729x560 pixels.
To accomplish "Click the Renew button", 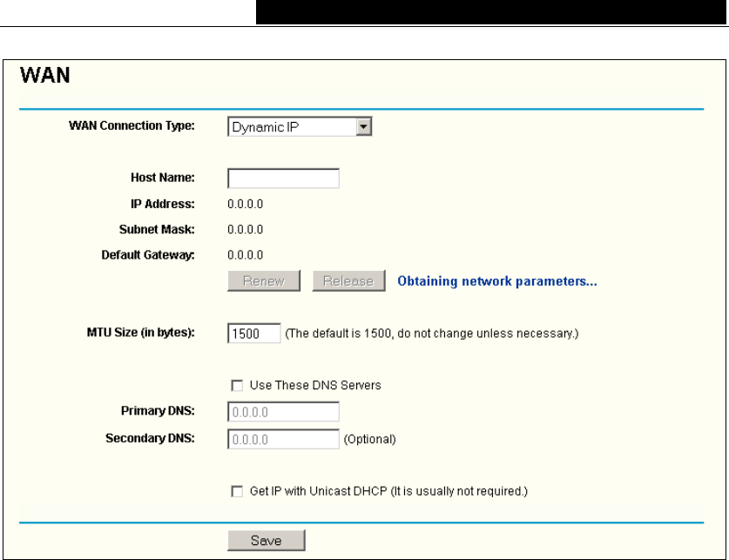I will [264, 280].
